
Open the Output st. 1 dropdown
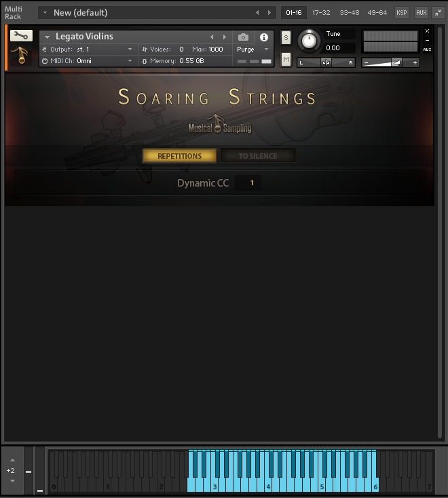point(130,50)
